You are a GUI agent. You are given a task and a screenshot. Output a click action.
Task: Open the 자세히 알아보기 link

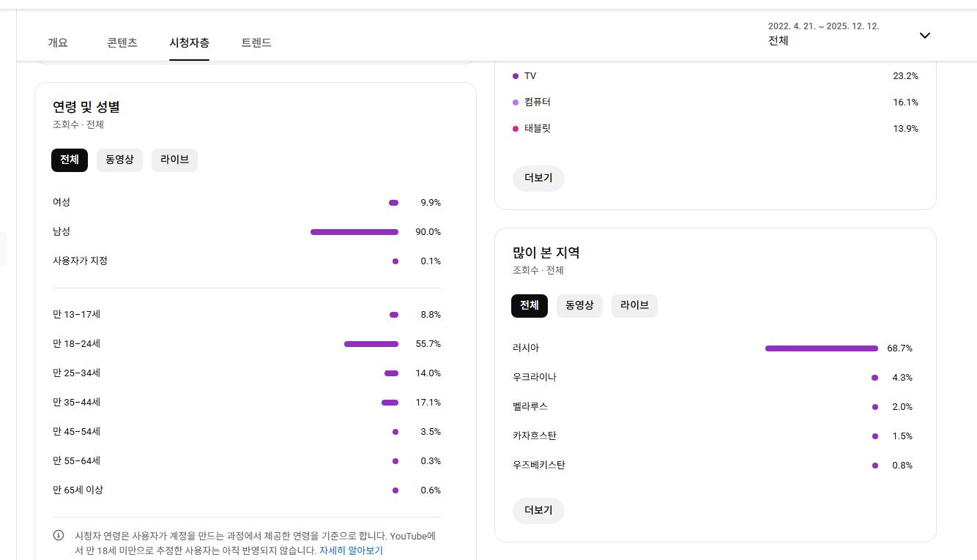tap(351, 550)
